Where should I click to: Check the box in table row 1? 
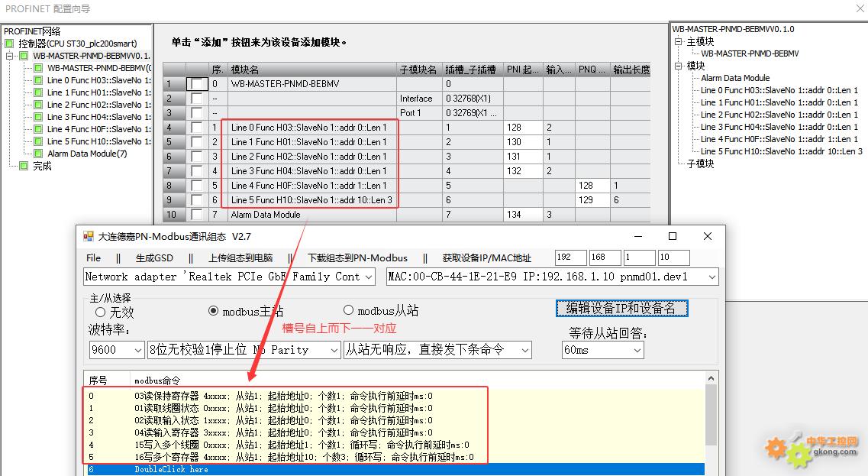coord(197,83)
